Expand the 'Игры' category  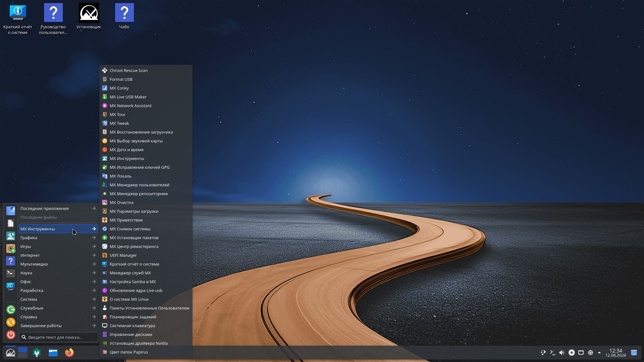tap(58, 246)
